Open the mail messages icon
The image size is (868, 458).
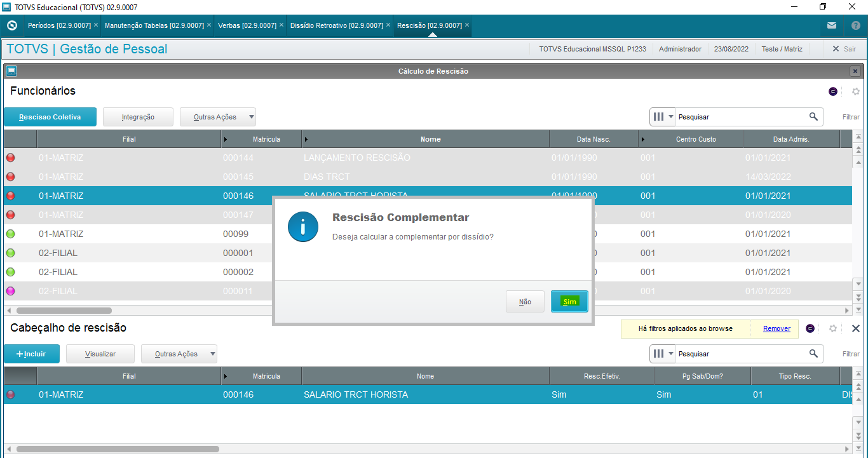[831, 26]
